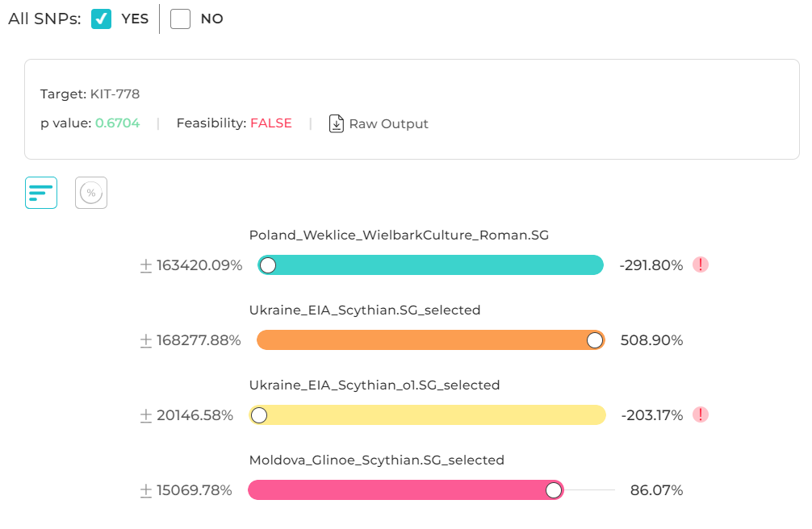The width and height of the screenshot is (812, 529).
Task: Check the NO checkbox for All SNPs
Action: click(180, 19)
